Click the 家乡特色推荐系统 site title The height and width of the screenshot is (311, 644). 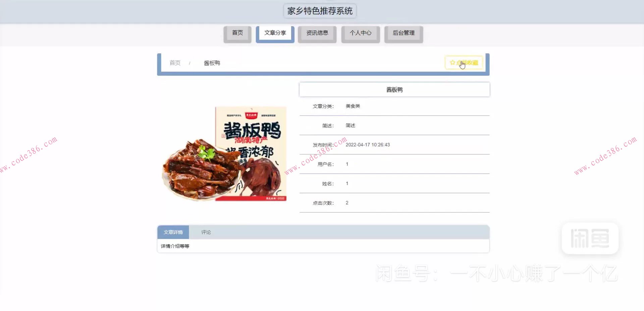(320, 11)
